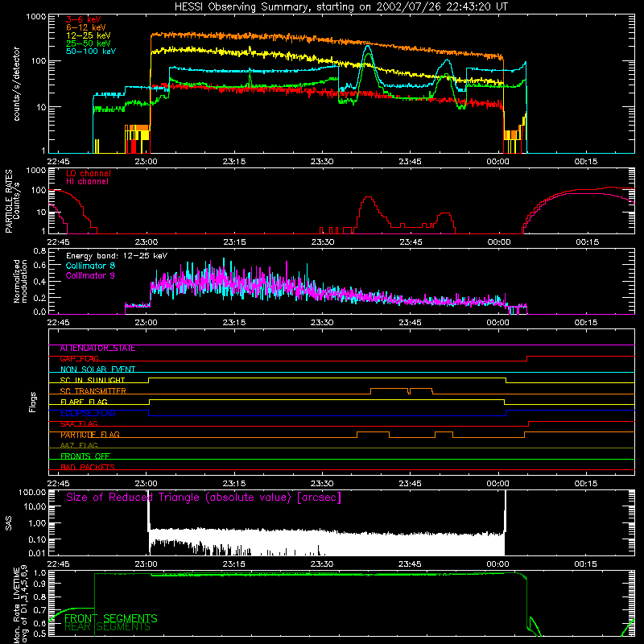Select the cyan 50-100 keV legend label

91,52
